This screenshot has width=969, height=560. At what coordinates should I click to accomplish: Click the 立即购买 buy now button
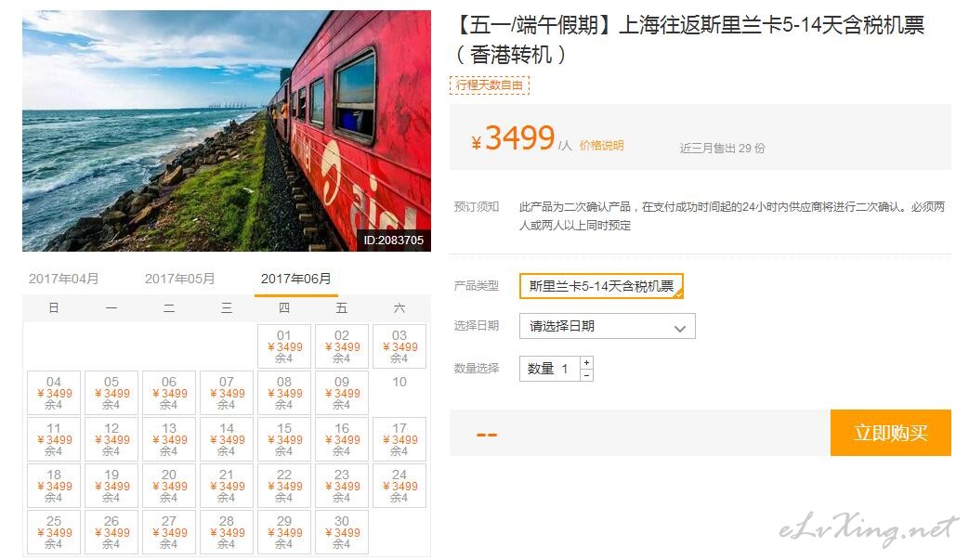891,433
